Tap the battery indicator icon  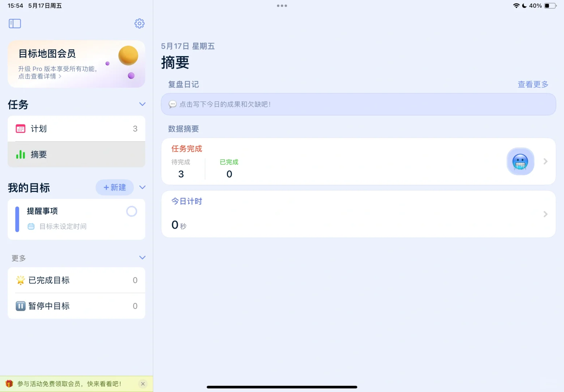[550, 5]
